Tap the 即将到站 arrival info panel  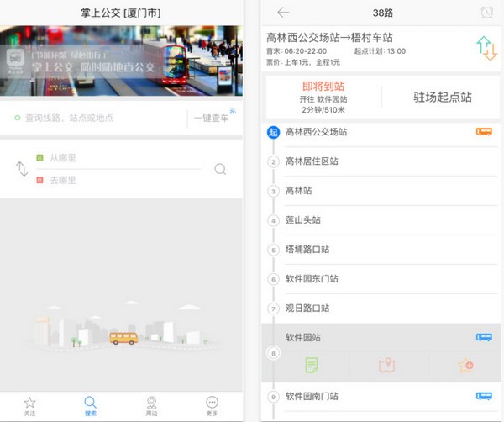point(323,98)
